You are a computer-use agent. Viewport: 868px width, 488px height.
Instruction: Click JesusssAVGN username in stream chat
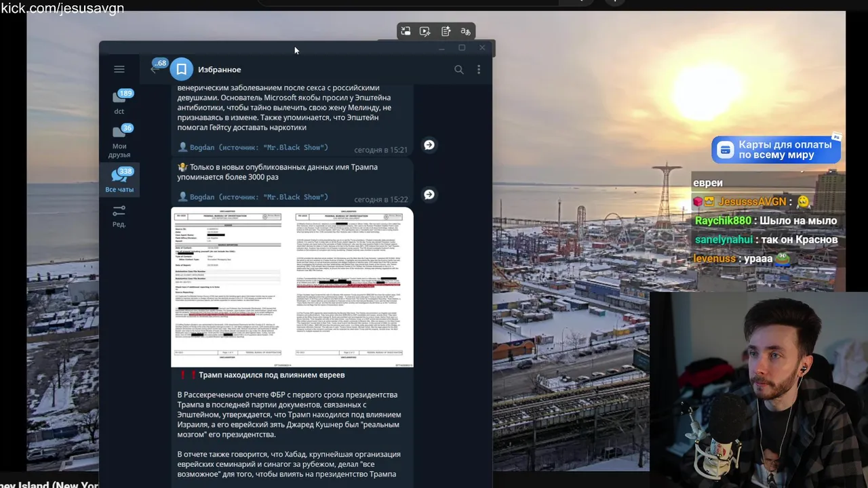pos(752,201)
